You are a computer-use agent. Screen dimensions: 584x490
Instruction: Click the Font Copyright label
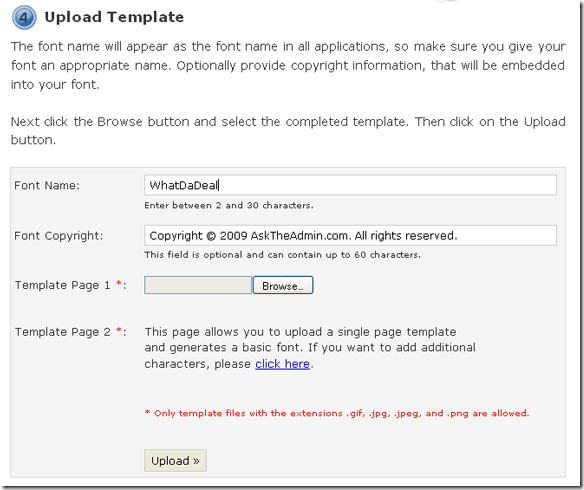point(58,236)
